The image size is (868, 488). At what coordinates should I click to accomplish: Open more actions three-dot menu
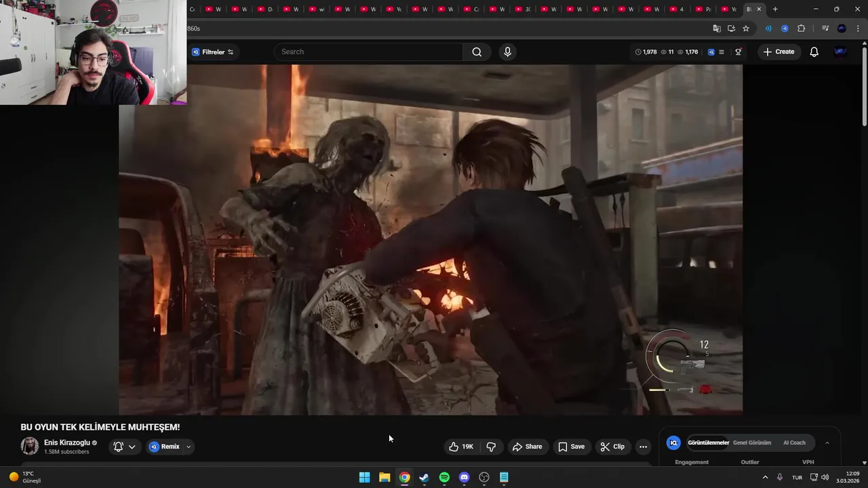tap(643, 447)
